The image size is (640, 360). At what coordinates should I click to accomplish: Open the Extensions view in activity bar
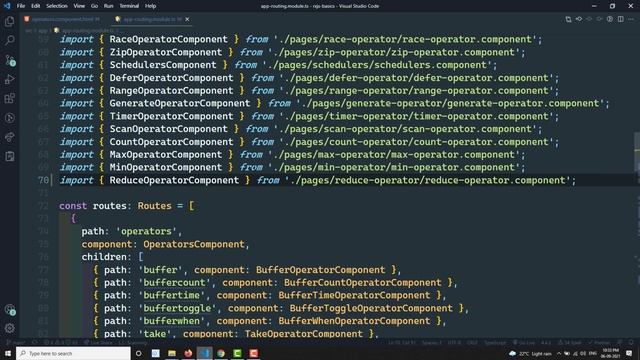(x=9, y=98)
